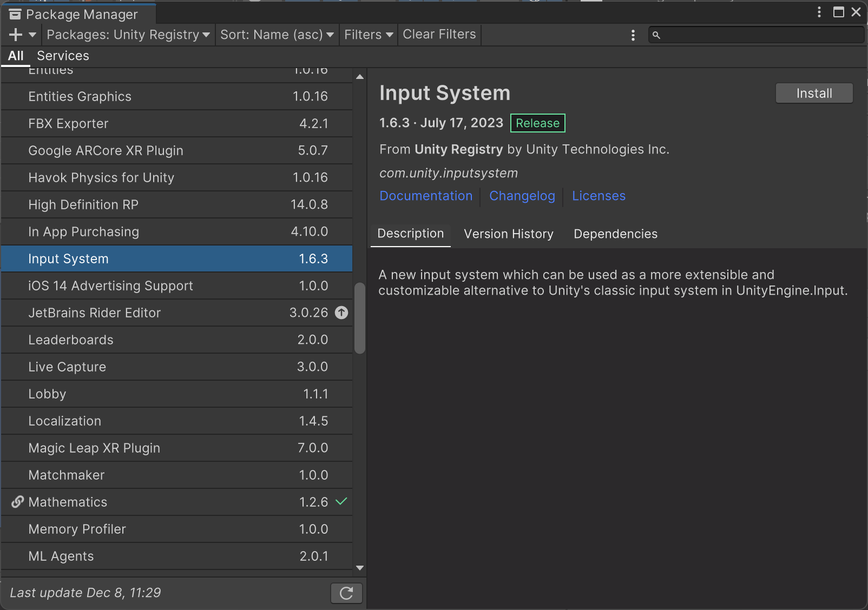Click the Package Manager window icon

(x=15, y=14)
